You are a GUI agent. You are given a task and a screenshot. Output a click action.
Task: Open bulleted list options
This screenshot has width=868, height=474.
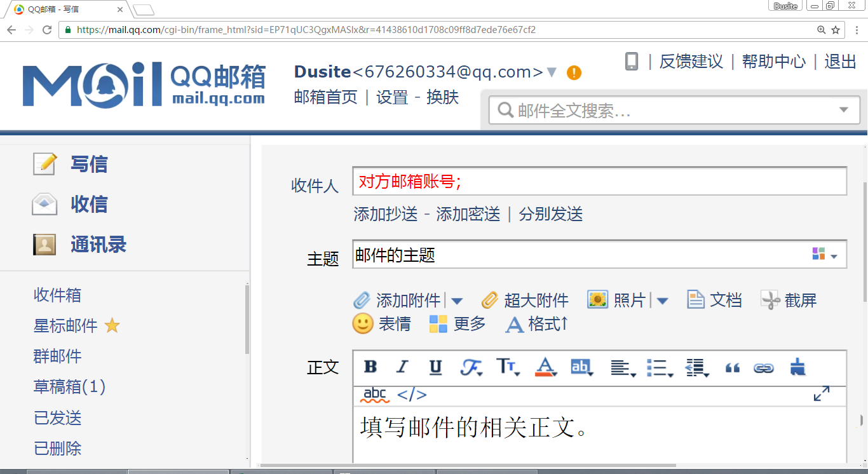click(660, 367)
